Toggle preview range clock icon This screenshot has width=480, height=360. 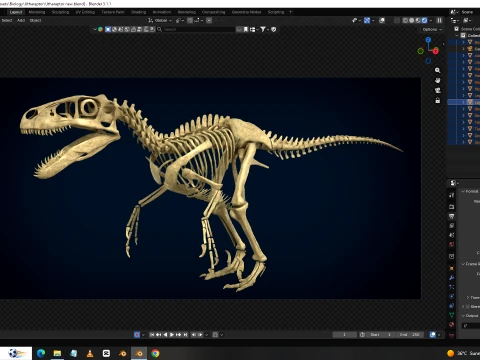pos(362,335)
